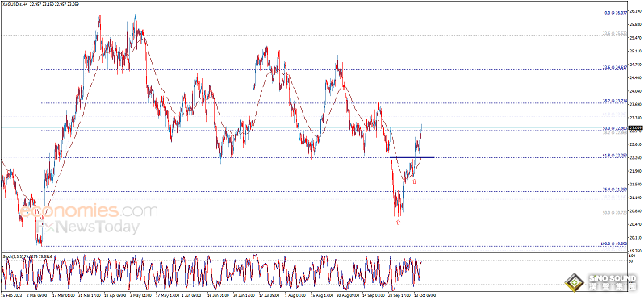This screenshot has height=300, width=644.
Task: Select the 0.0 @ 26.077 Fibonacci label
Action: coord(616,14)
